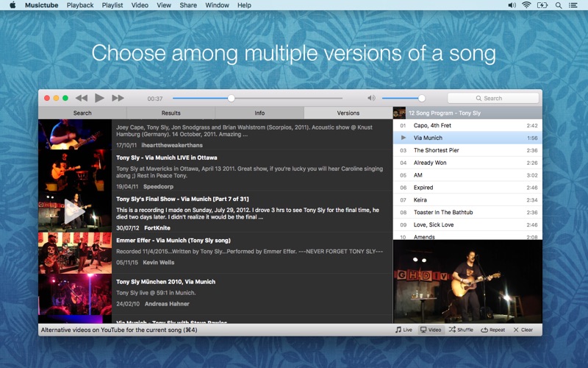Click the 12 Song Program album cover thumbnail
The width and height of the screenshot is (588, 368).
(399, 113)
